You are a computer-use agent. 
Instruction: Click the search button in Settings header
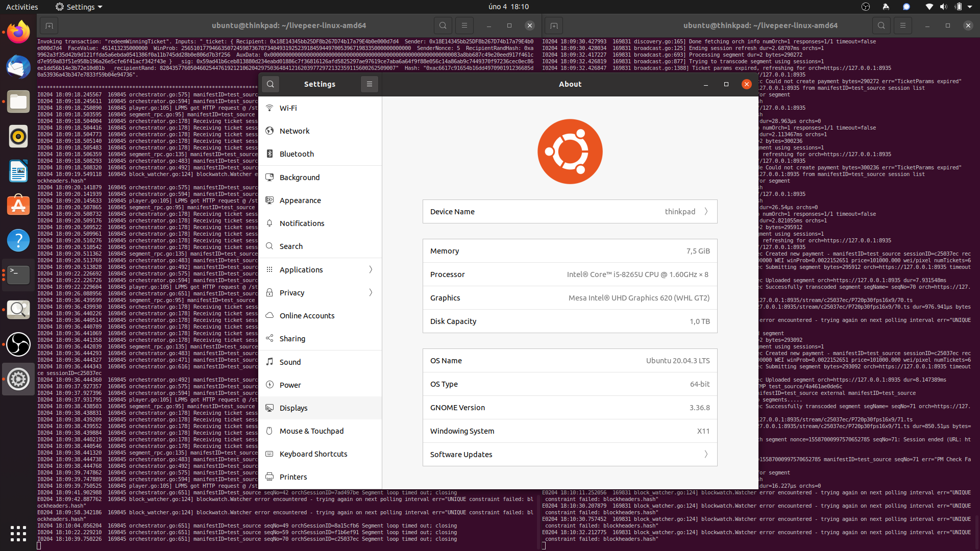coord(270,84)
